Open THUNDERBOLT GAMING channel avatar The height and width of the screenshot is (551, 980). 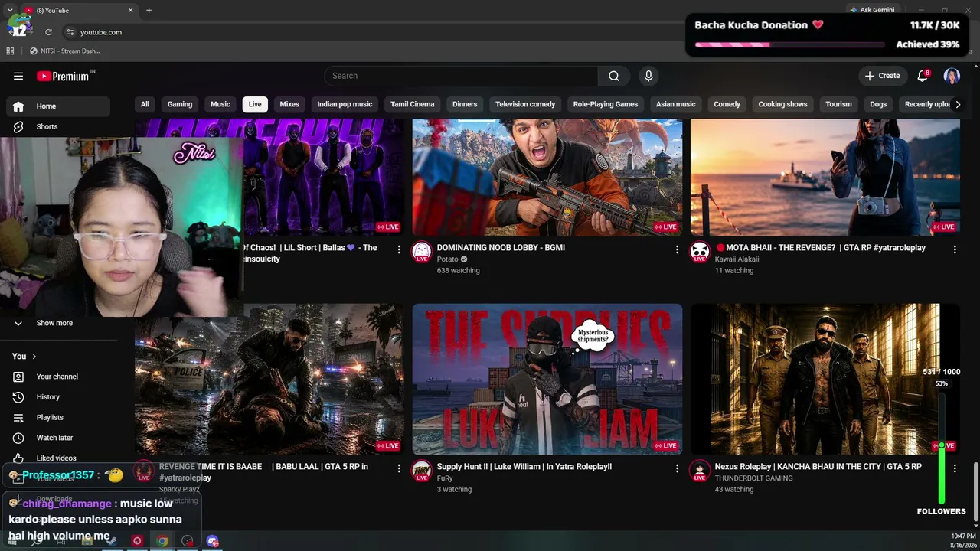[700, 471]
